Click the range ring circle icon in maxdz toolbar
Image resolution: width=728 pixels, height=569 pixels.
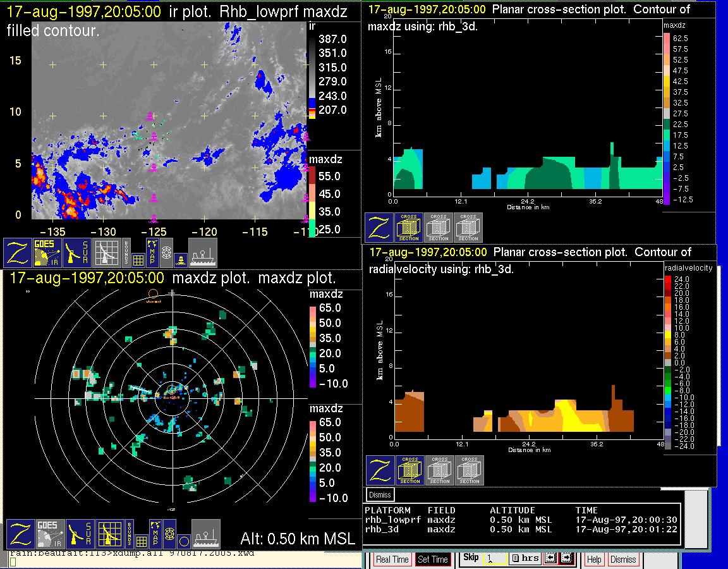click(x=183, y=541)
